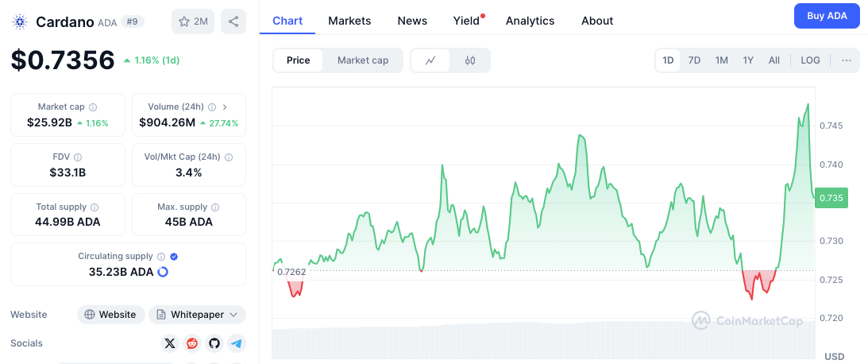
Task: Click the 3.4% Vol/Mkt Cap value
Action: pos(189,172)
